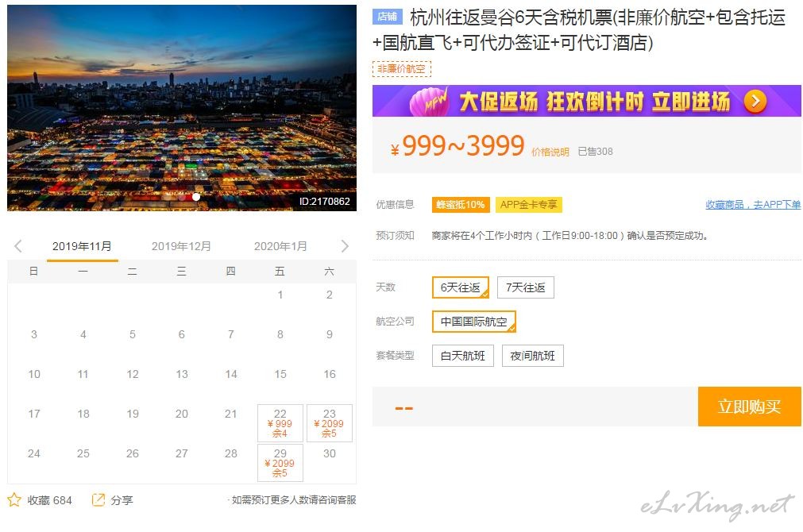Click 如需预订更多人数请咨询客服 note
The width and height of the screenshot is (803, 532).
294,499
